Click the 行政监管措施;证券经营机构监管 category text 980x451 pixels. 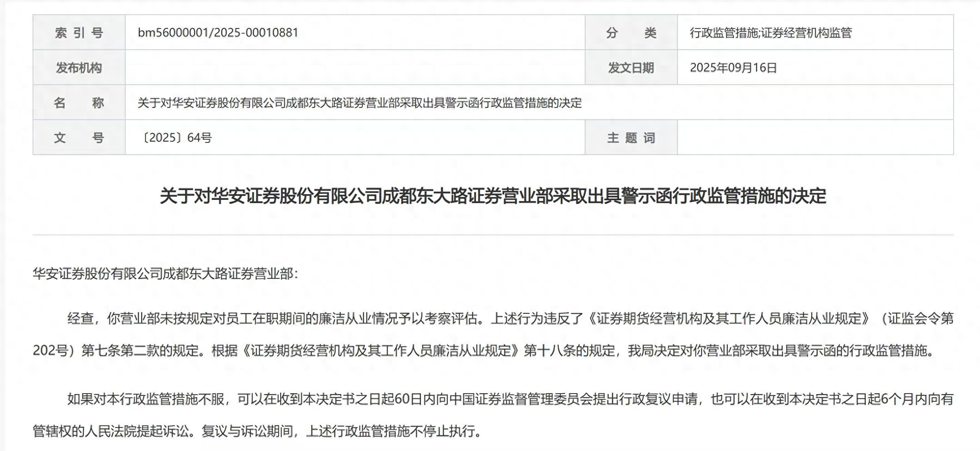click(771, 33)
